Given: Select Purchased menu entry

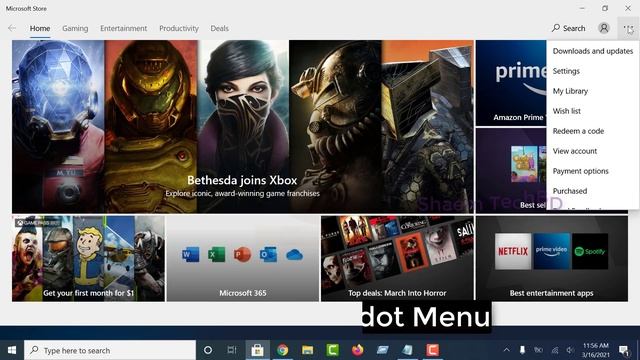Looking at the screenshot, I should point(593,191).
